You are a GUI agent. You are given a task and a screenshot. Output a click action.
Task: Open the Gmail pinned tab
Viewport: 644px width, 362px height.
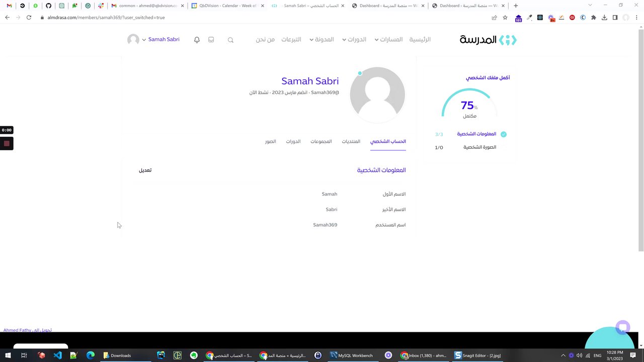(9, 6)
